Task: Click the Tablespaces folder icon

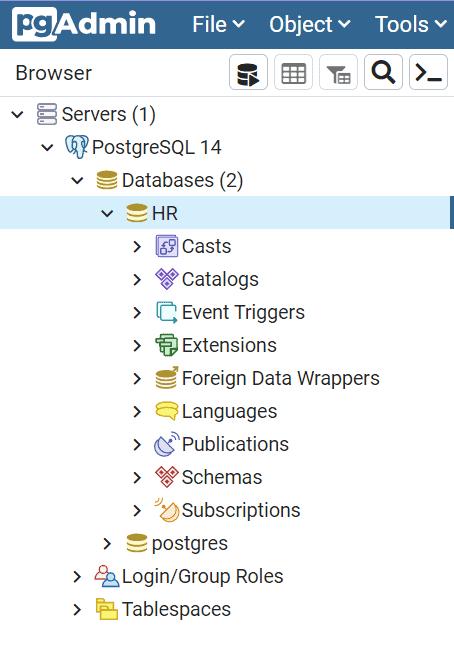Action: (x=107, y=609)
